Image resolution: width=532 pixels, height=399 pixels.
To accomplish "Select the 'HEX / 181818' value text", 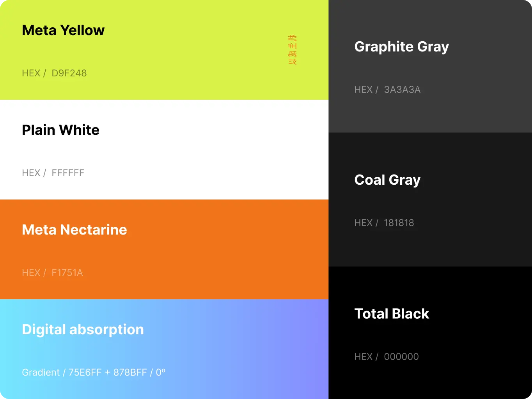I will (x=384, y=223).
